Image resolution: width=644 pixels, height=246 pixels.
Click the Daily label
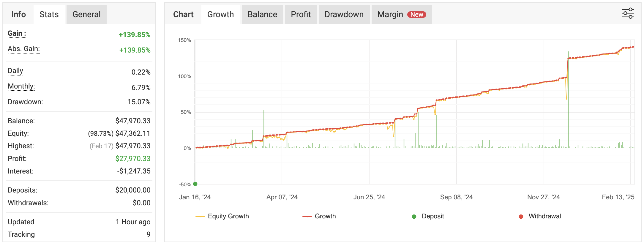click(15, 71)
